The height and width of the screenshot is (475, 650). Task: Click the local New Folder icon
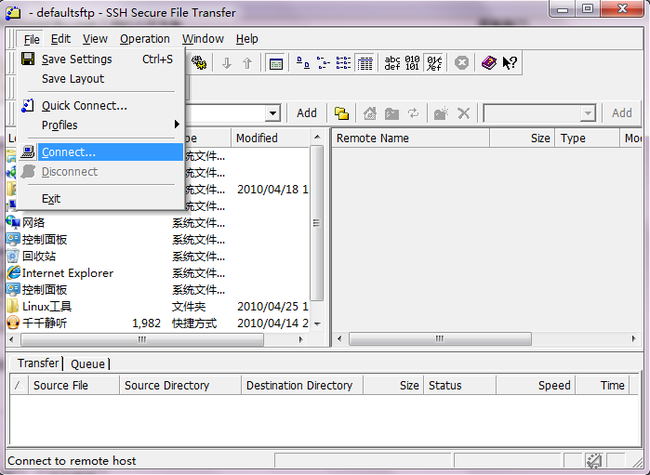pos(342,113)
